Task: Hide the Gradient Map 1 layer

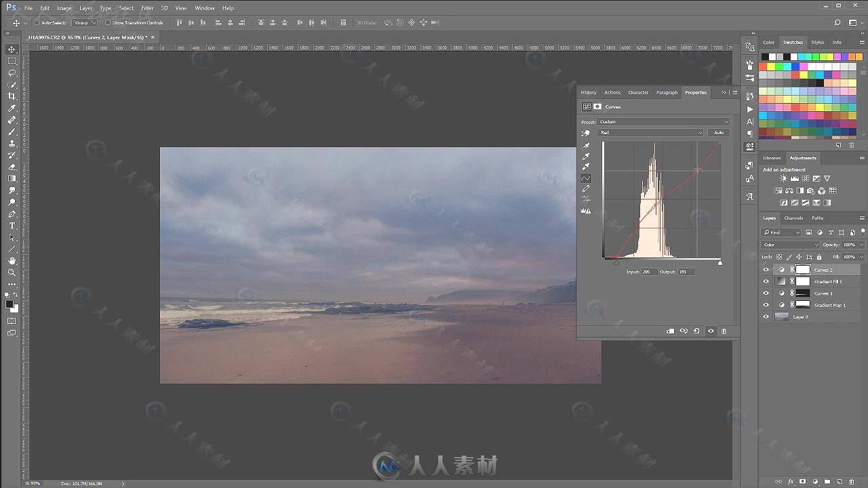Action: point(766,305)
